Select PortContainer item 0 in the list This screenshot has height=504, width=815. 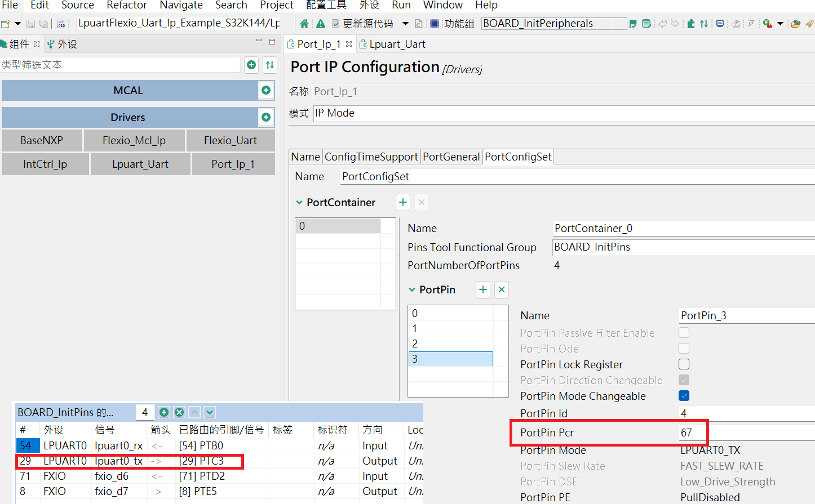(x=338, y=226)
